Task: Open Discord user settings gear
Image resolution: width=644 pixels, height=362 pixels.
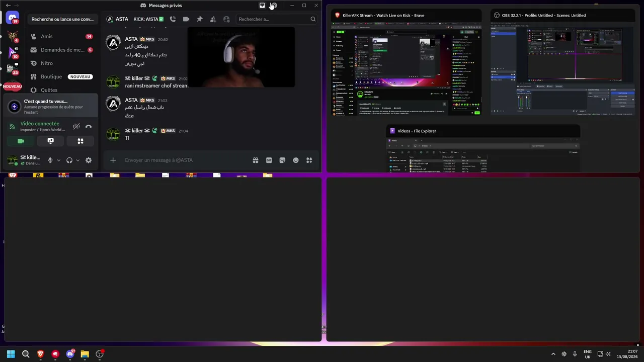Action: point(89,160)
